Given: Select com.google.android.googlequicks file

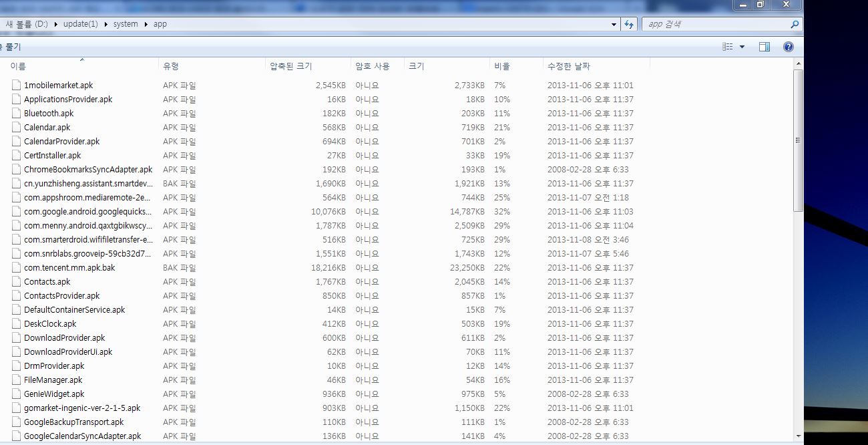Looking at the screenshot, I should pos(88,212).
